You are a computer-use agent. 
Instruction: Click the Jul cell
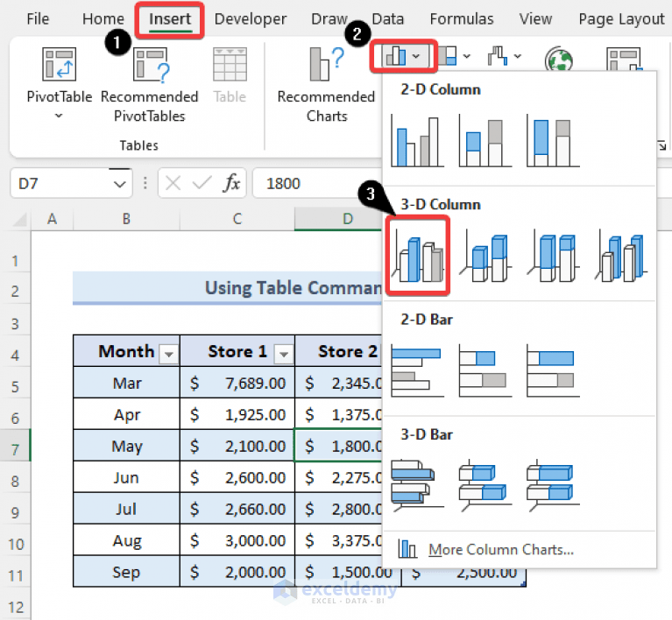pos(126,509)
